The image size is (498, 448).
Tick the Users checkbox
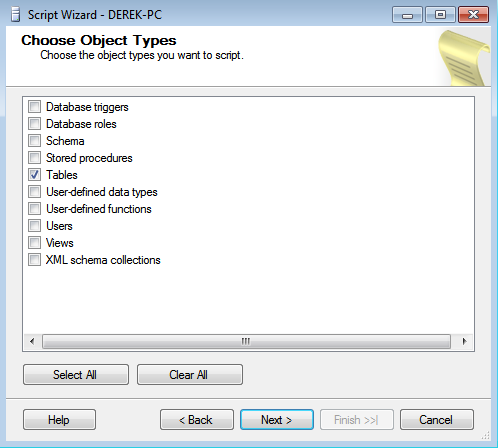[x=34, y=226]
